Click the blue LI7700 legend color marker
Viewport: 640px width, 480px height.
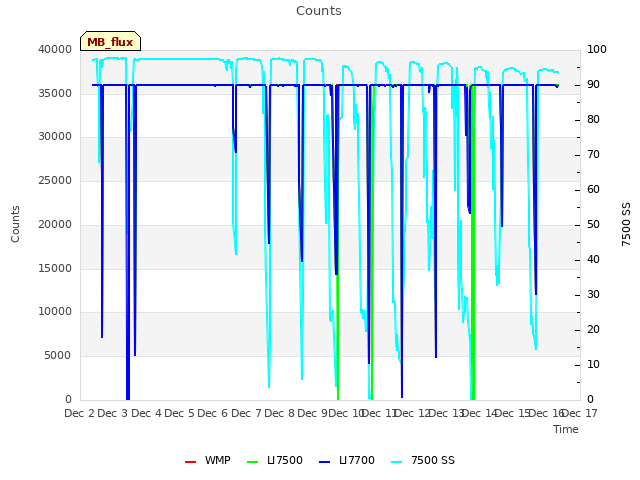[x=324, y=462]
